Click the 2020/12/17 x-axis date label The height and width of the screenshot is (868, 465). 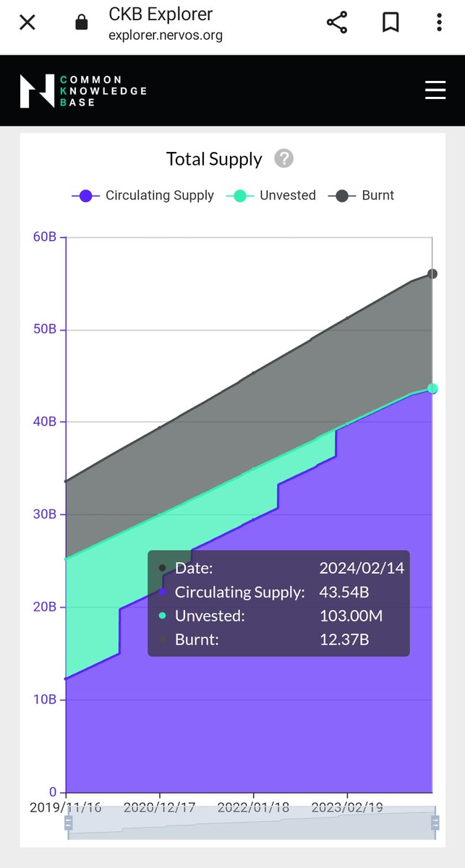[159, 807]
